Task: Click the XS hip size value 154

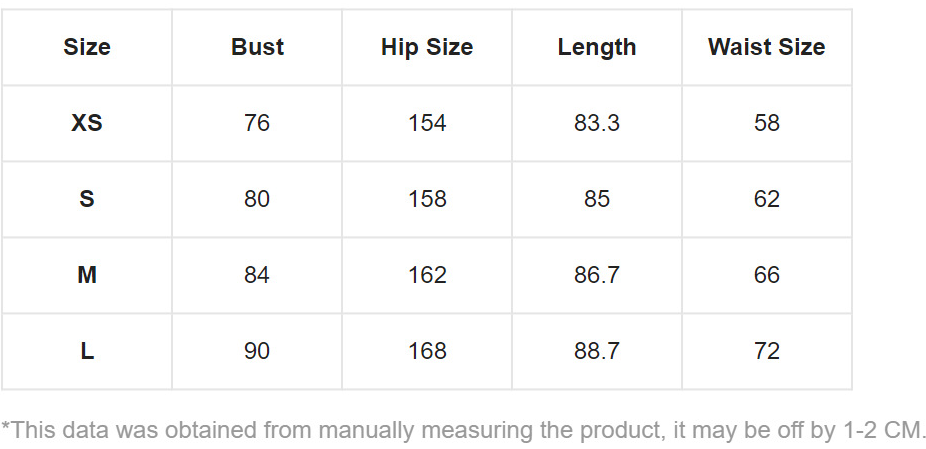Action: [x=427, y=123]
